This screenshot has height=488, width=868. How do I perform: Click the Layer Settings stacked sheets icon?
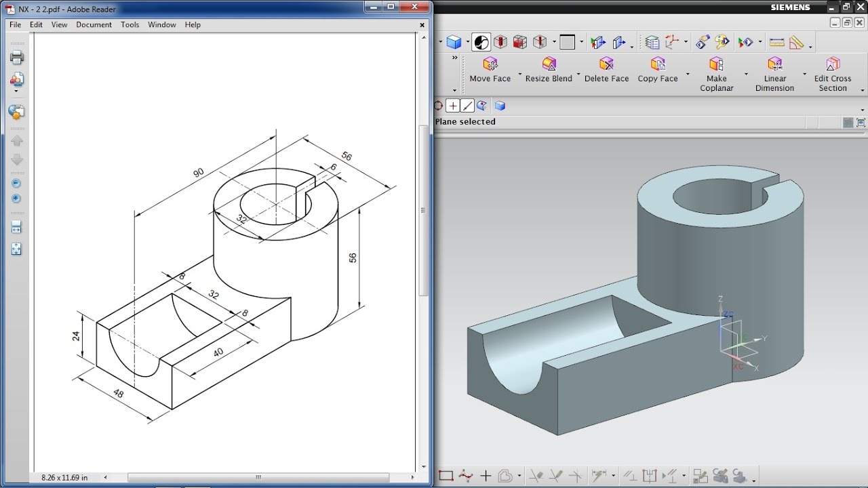point(652,43)
